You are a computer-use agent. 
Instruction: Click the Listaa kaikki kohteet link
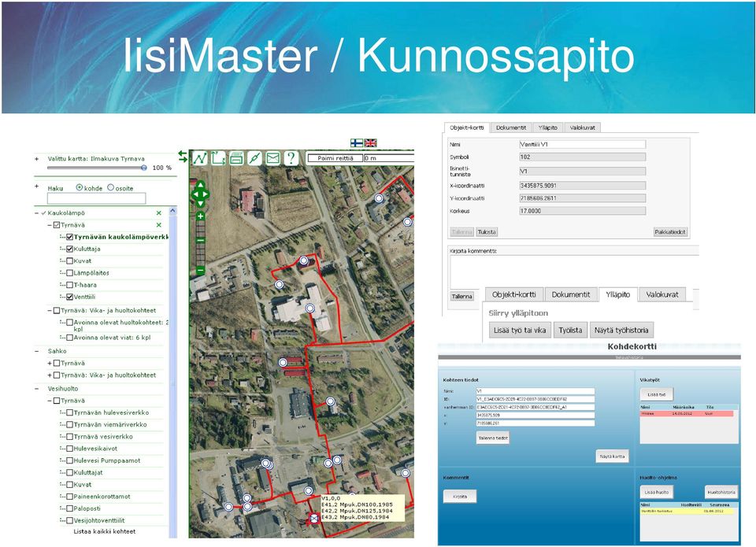(x=105, y=531)
